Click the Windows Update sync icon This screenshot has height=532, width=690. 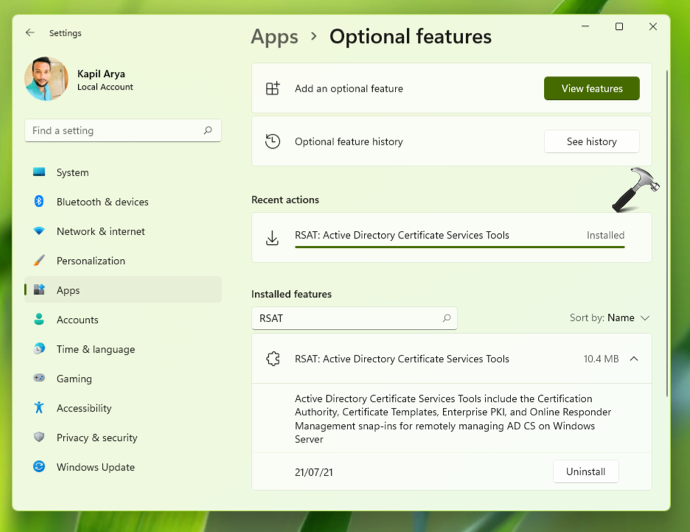tap(39, 467)
